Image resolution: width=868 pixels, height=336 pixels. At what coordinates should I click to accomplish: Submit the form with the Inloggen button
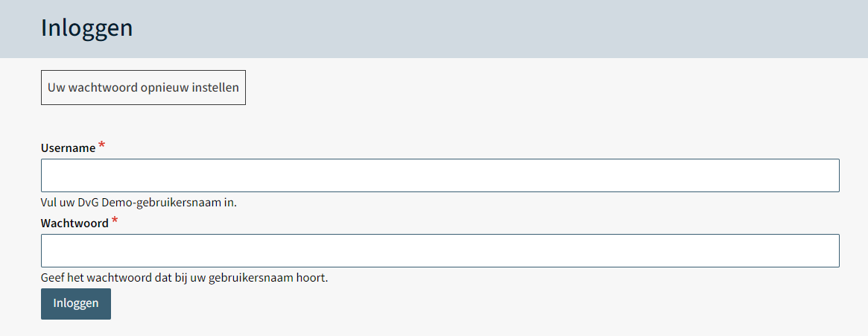coord(75,303)
